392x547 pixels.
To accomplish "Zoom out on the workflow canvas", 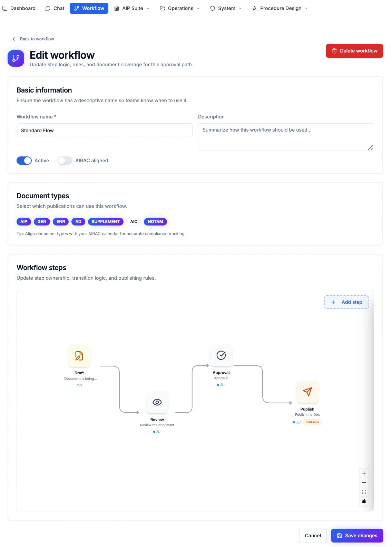I will coord(364,482).
